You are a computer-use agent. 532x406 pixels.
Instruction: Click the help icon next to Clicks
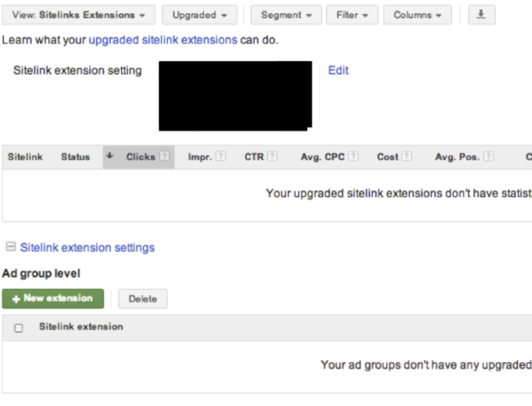click(x=165, y=156)
